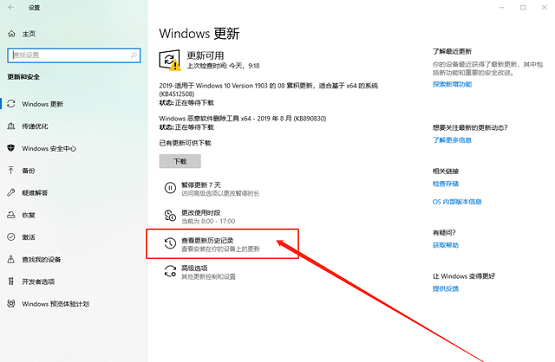Click the 激活 label in sidebar

tap(28, 237)
